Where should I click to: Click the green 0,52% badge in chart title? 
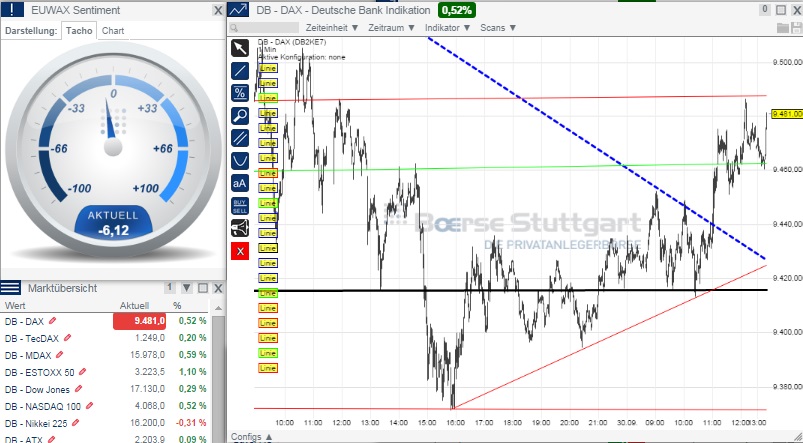click(457, 10)
